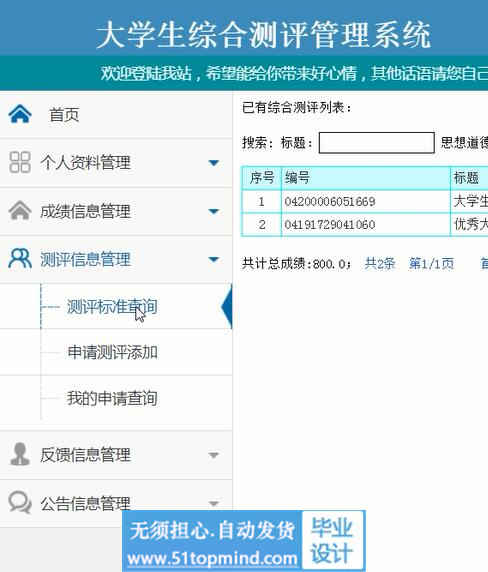This screenshot has height=572, width=488.
Task: Click the person silhouette icon for 反馈信息管理
Action: [x=20, y=454]
